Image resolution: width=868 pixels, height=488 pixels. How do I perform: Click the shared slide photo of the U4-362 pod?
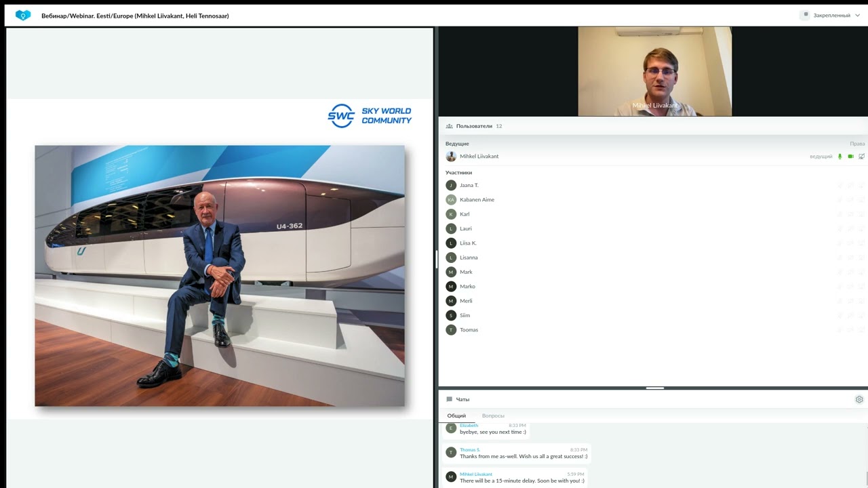tap(220, 276)
